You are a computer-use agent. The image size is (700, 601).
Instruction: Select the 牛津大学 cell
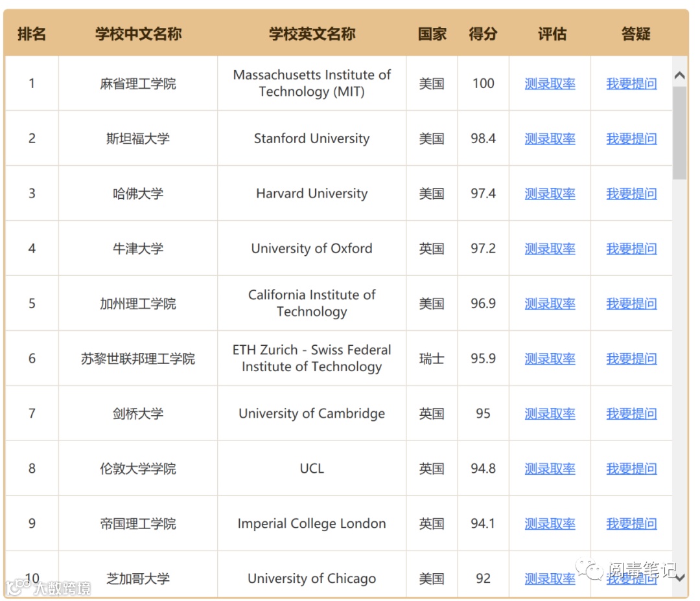[138, 249]
